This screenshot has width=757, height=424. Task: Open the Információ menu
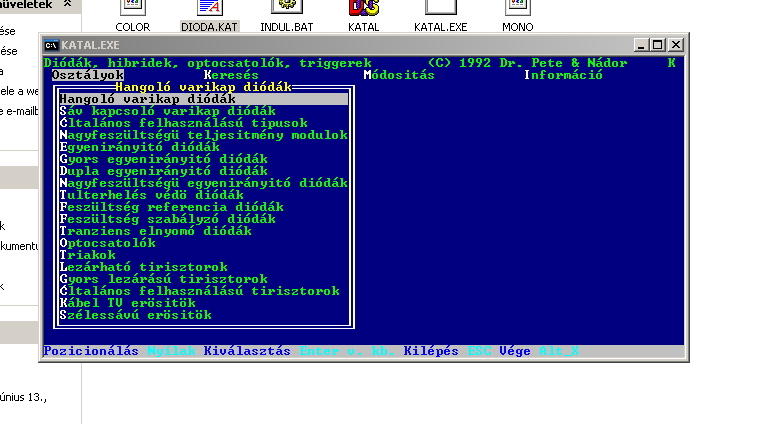pyautogui.click(x=563, y=75)
